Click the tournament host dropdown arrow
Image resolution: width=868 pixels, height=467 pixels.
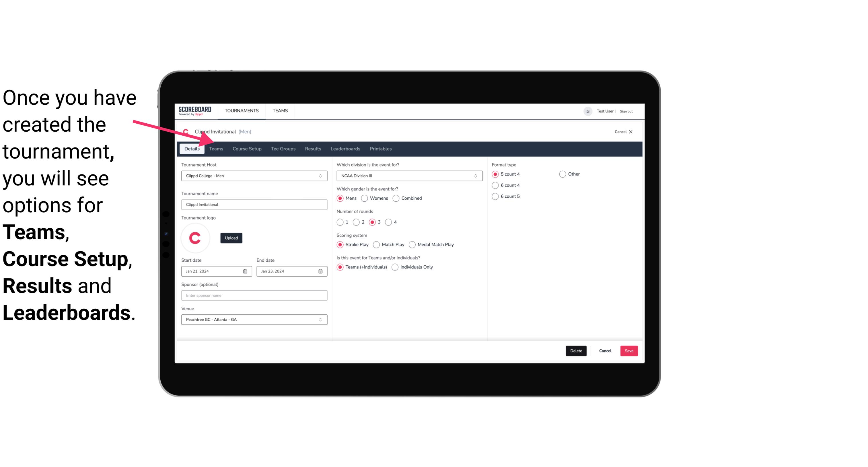(x=321, y=176)
